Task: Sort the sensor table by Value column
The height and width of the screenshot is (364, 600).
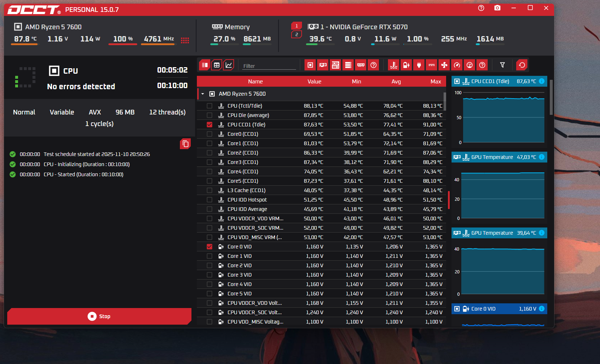Action: 314,82
